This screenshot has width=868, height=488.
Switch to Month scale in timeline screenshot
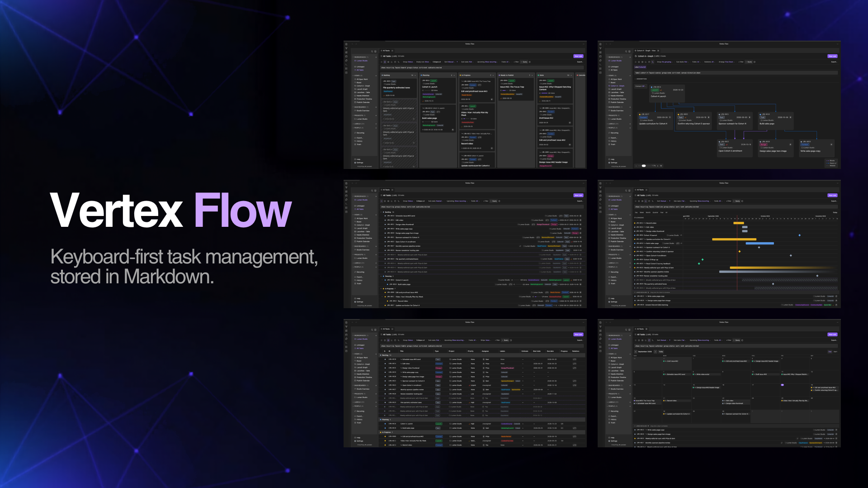point(648,212)
